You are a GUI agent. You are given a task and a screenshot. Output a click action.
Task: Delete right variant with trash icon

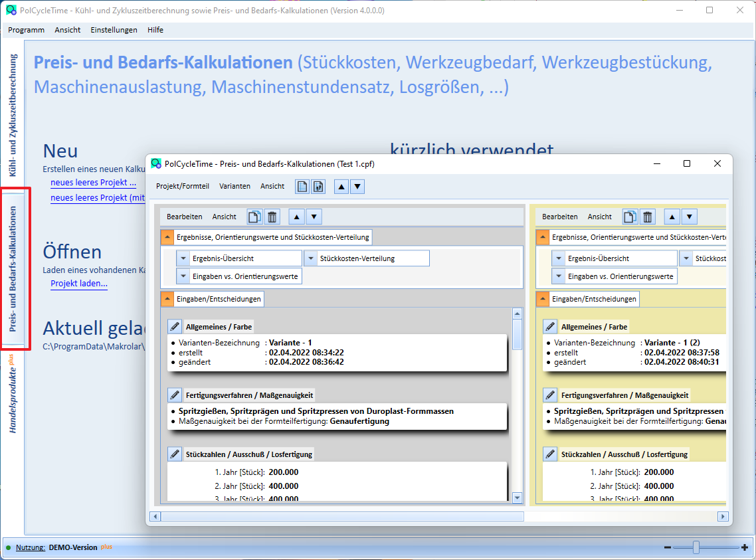[x=648, y=217]
